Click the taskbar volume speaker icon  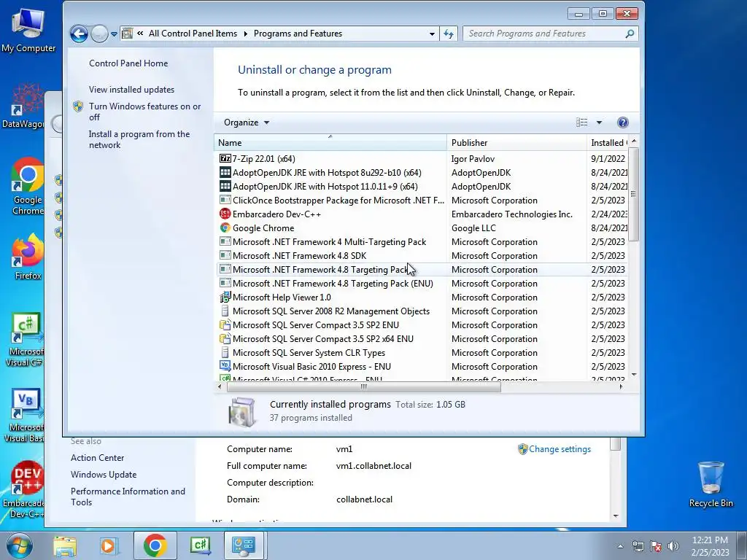673,547
